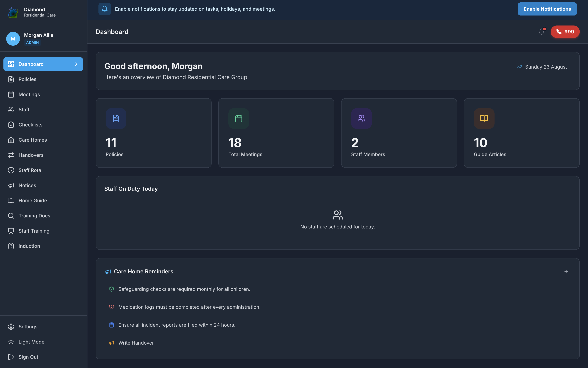Open Home Guide in the sidebar
The image size is (588, 368).
pyautogui.click(x=43, y=201)
